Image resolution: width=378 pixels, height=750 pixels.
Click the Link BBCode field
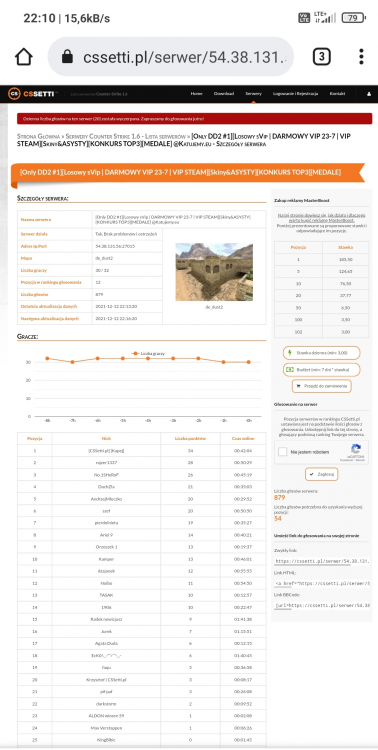pos(322,605)
